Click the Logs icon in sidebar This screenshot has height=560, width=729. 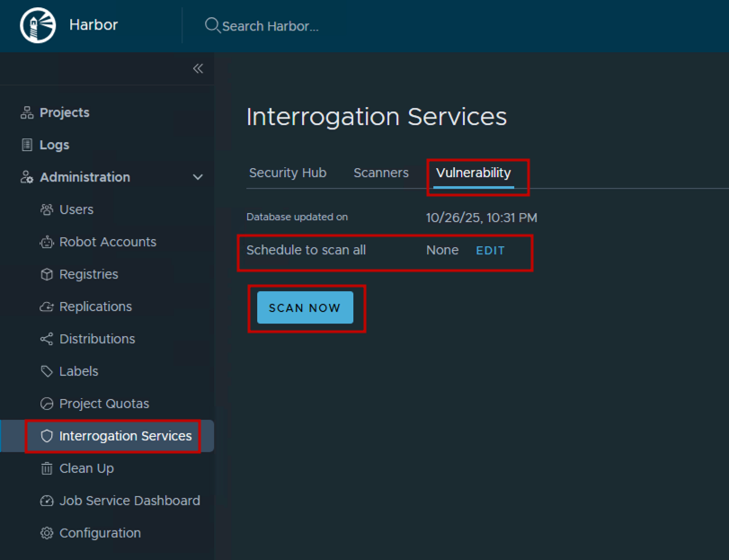point(27,145)
